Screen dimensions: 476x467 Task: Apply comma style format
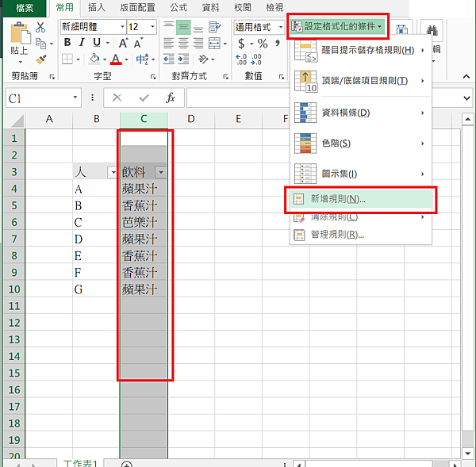[277, 43]
